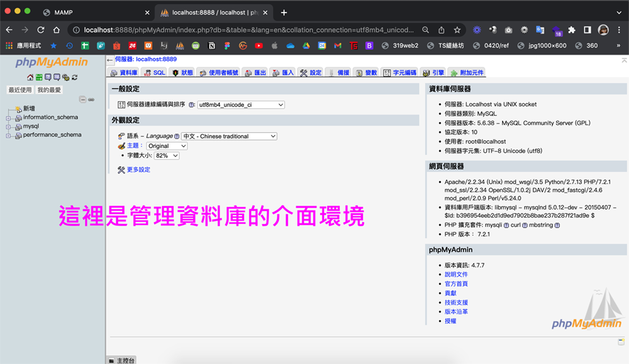Screen dimensions: 629x364
Task: Click the green log out icon
Action: 39,77
